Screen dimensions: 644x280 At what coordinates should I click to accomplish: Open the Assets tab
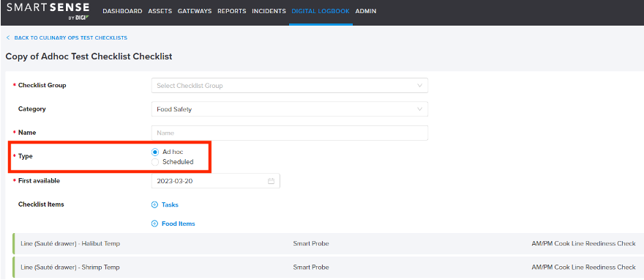point(160,12)
